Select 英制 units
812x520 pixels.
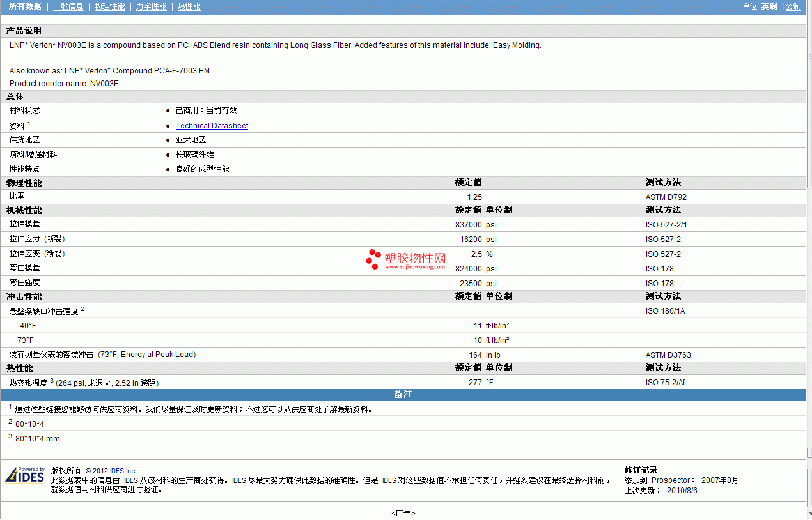coord(769,6)
